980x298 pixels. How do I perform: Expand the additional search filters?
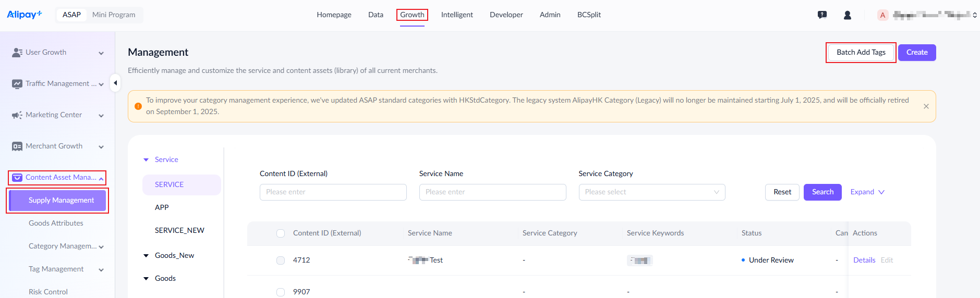click(867, 192)
